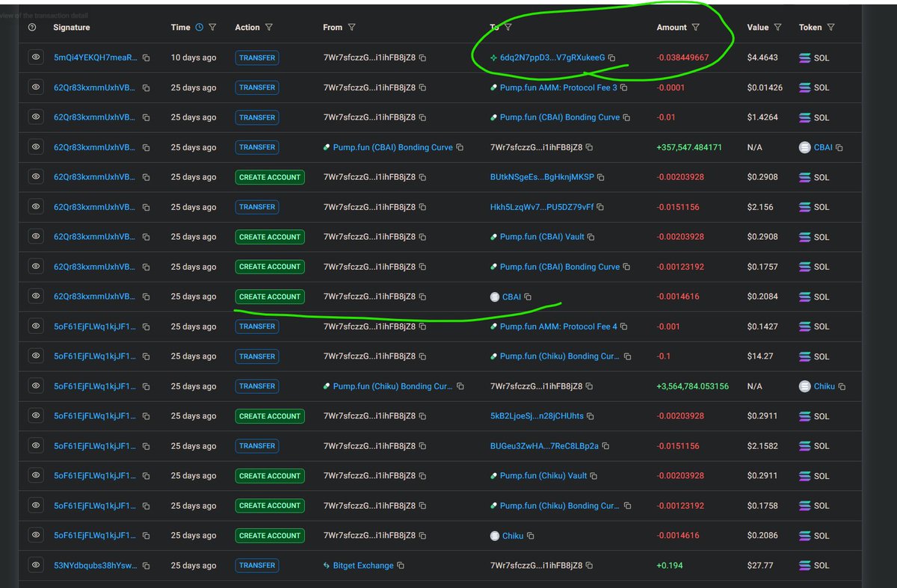The width and height of the screenshot is (897, 588).
Task: Open the Time column filter
Action: [212, 28]
